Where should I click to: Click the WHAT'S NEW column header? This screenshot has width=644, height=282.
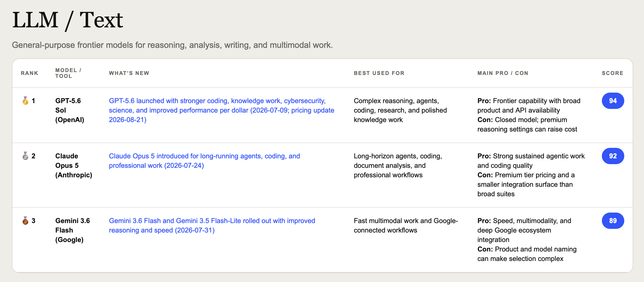129,73
